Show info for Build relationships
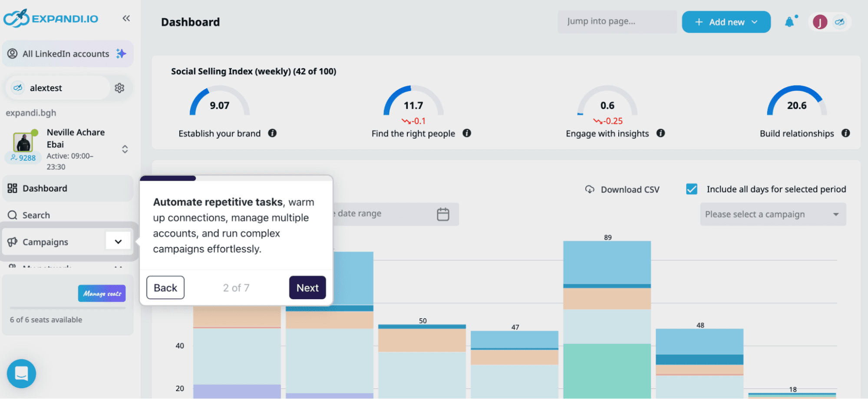This screenshot has height=399, width=868. [x=845, y=133]
